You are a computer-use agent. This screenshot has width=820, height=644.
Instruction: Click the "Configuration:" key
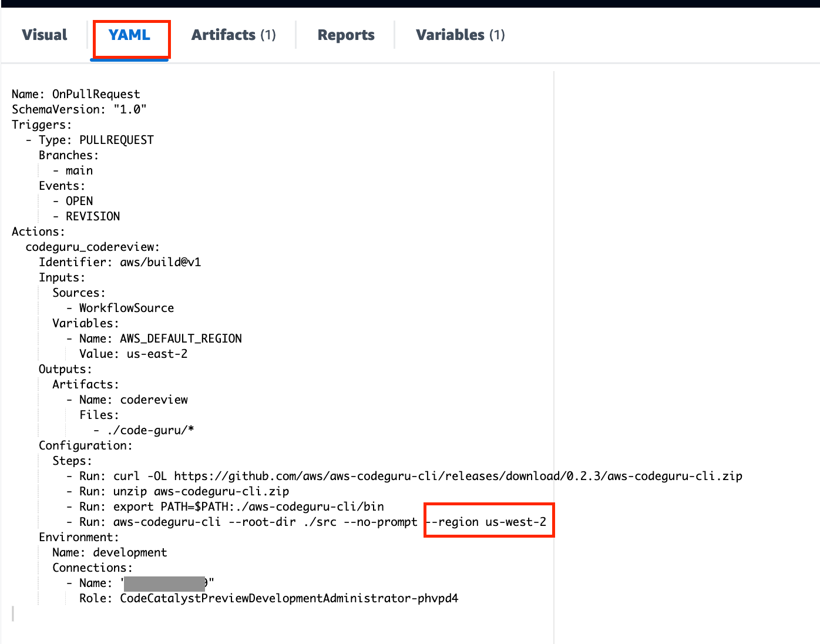pyautogui.click(x=86, y=445)
